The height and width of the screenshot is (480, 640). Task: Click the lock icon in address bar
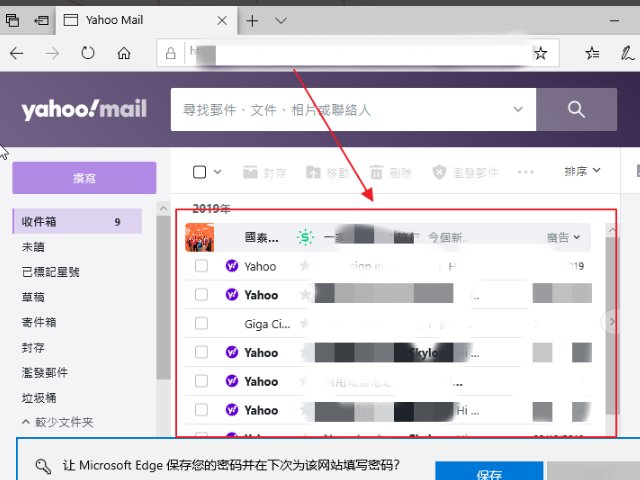171,53
